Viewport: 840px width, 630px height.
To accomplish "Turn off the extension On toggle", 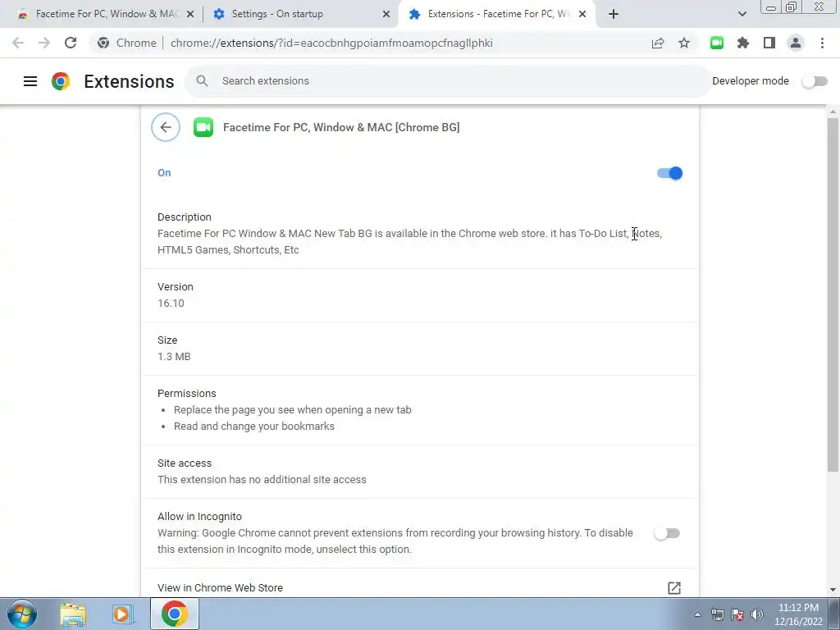I will click(x=669, y=173).
